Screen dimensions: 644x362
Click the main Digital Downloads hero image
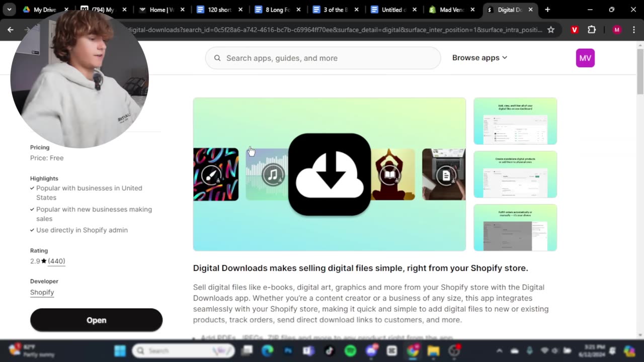pyautogui.click(x=330, y=174)
